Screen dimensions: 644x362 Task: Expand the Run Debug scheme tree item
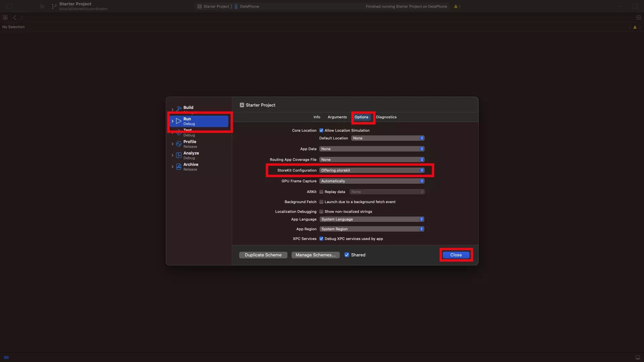[172, 121]
